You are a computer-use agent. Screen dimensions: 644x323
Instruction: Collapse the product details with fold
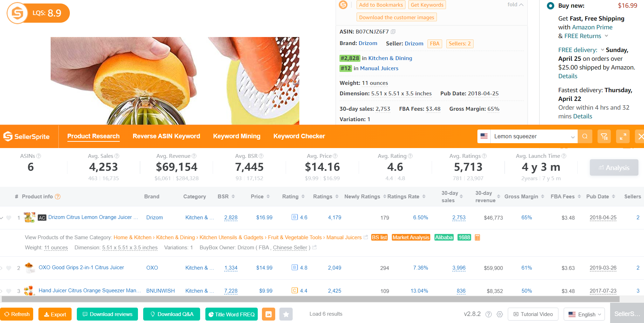(x=515, y=5)
